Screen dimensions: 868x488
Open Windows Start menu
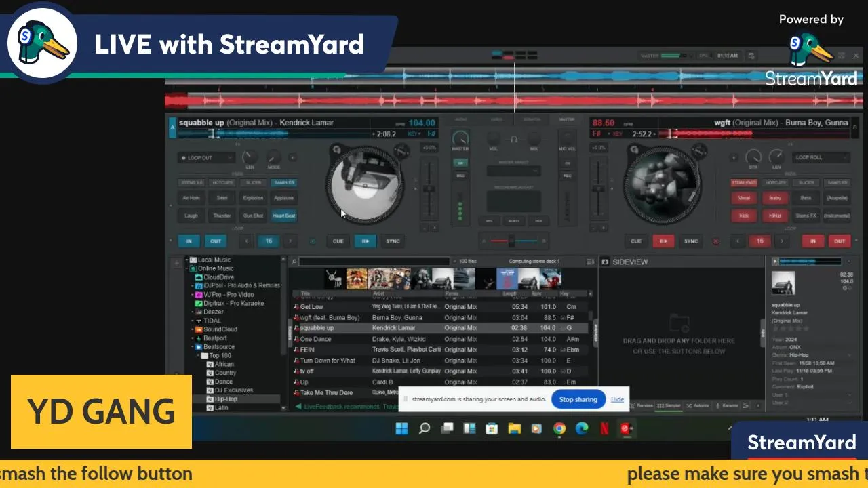click(401, 428)
